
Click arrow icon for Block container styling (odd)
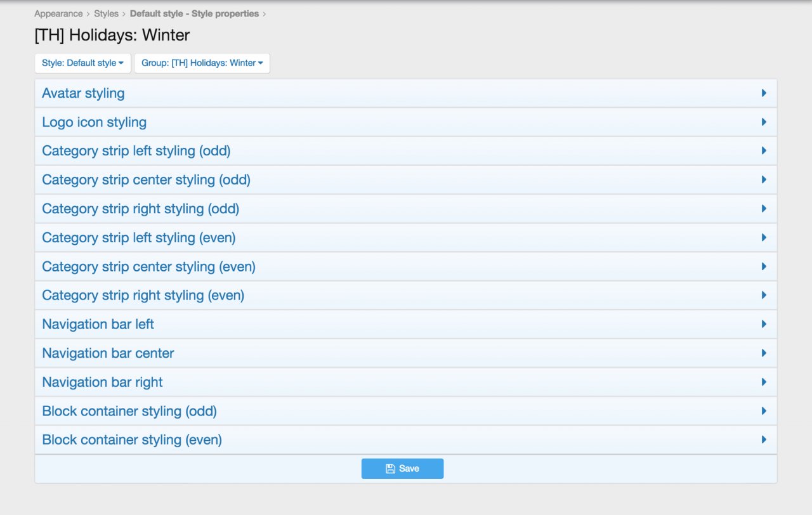point(764,411)
